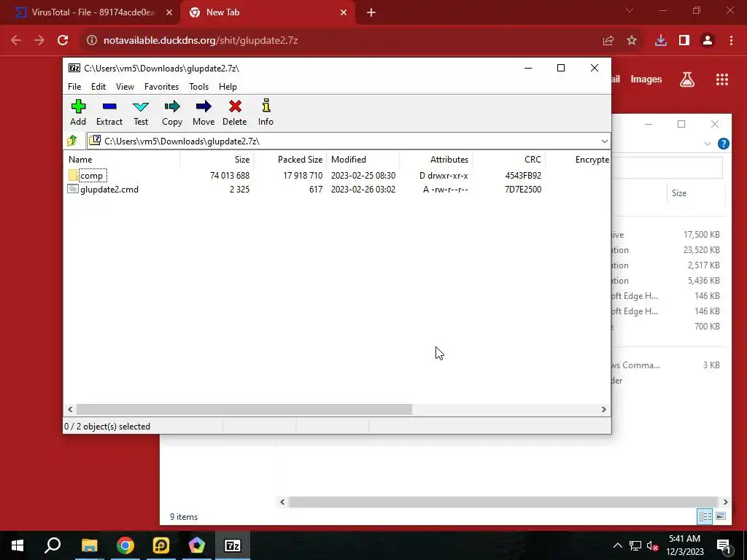Image resolution: width=747 pixels, height=560 pixels.
Task: Open the View menu
Action: [x=125, y=87]
